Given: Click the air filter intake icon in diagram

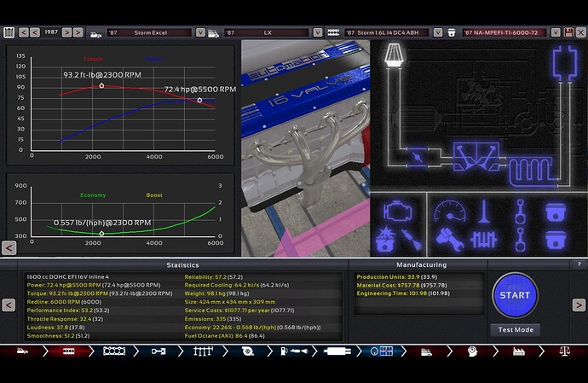Looking at the screenshot, I should tap(394, 55).
